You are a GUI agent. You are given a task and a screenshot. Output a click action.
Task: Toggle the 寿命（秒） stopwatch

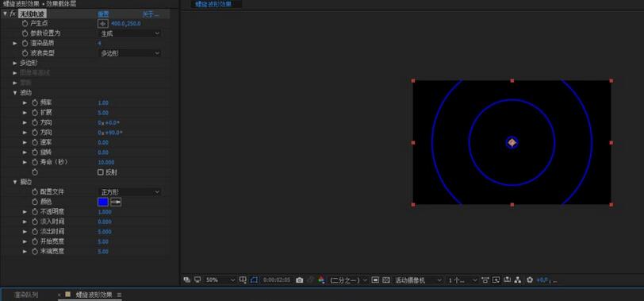pos(35,163)
